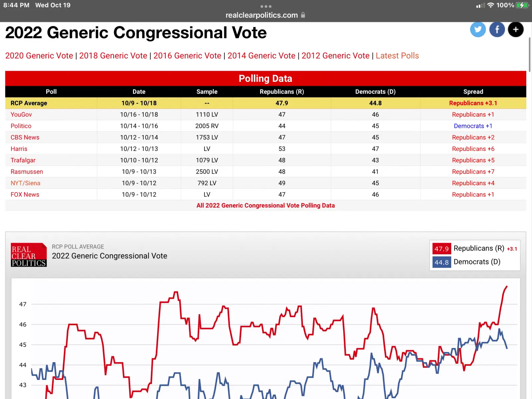Open the 2014 Generic Vote link
Screen dimensions: 532x399
tap(261, 56)
